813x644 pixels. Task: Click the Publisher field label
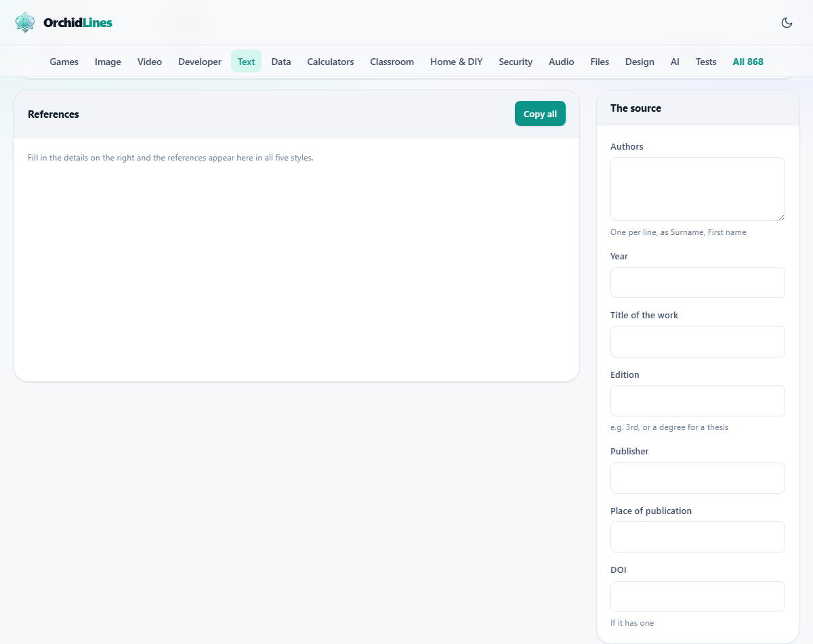click(629, 451)
